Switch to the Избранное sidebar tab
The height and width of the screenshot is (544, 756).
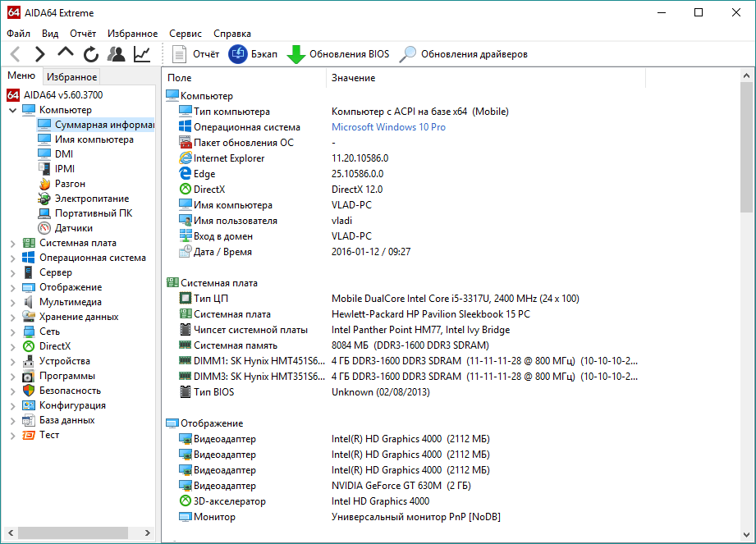click(x=72, y=76)
